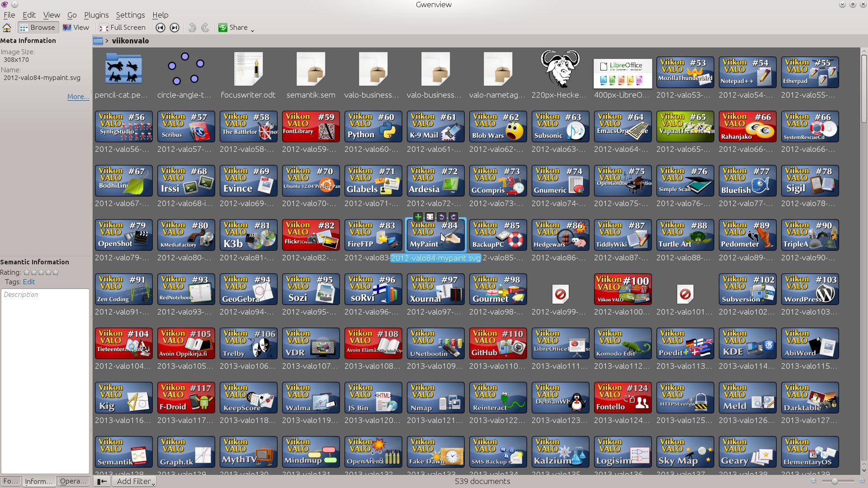Select the semantik.sem file icon
This screenshot has width=868, height=488.
click(x=311, y=69)
